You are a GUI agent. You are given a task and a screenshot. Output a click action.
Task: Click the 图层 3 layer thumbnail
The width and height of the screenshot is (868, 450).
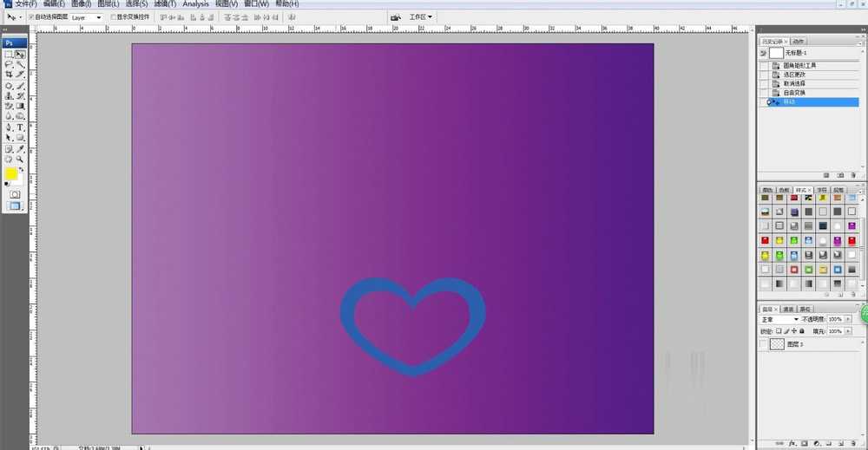coord(777,344)
